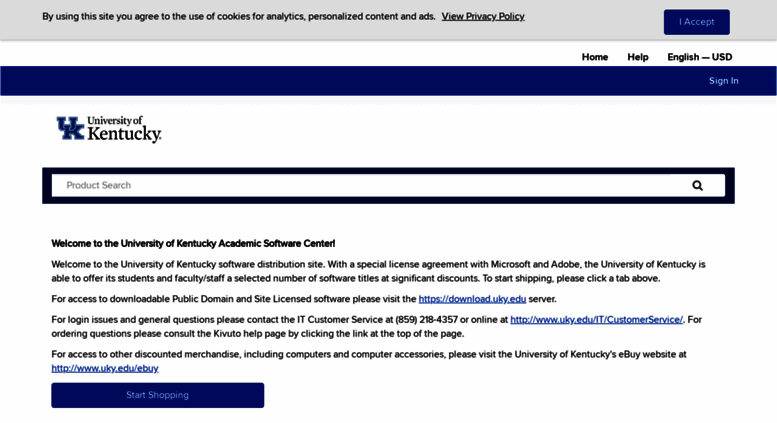This screenshot has height=423, width=777.
Task: Click the Microsoft and Adobe license paragraph
Action: (x=378, y=271)
